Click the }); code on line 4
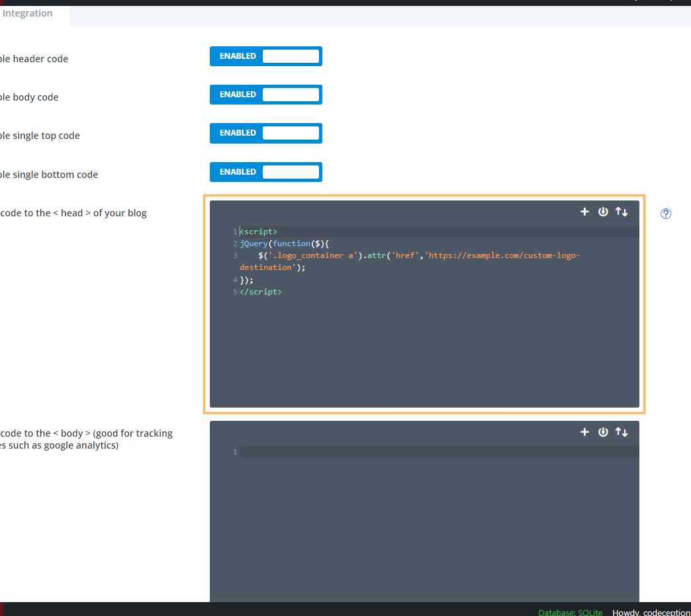The height and width of the screenshot is (616, 691). [x=246, y=280]
